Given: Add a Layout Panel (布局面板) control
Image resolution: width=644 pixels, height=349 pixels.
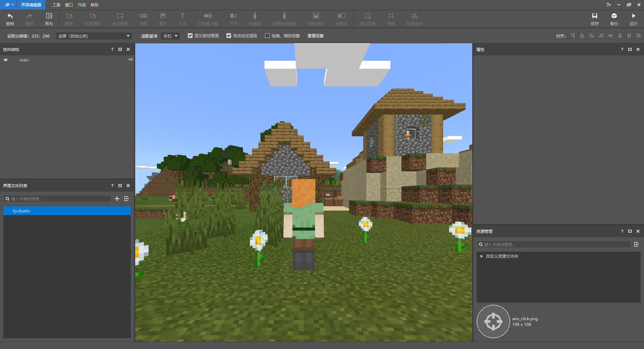Looking at the screenshot, I should coord(93,19).
